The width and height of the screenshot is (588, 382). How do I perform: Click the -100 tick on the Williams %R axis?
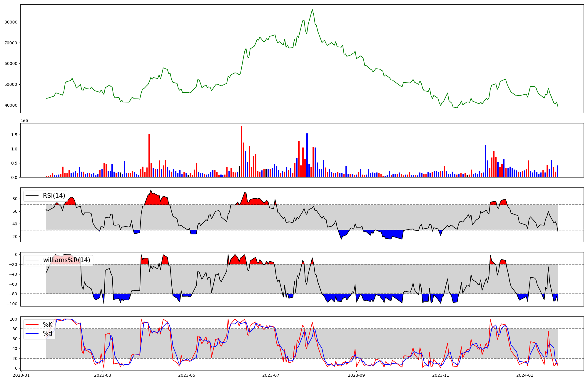click(x=12, y=304)
